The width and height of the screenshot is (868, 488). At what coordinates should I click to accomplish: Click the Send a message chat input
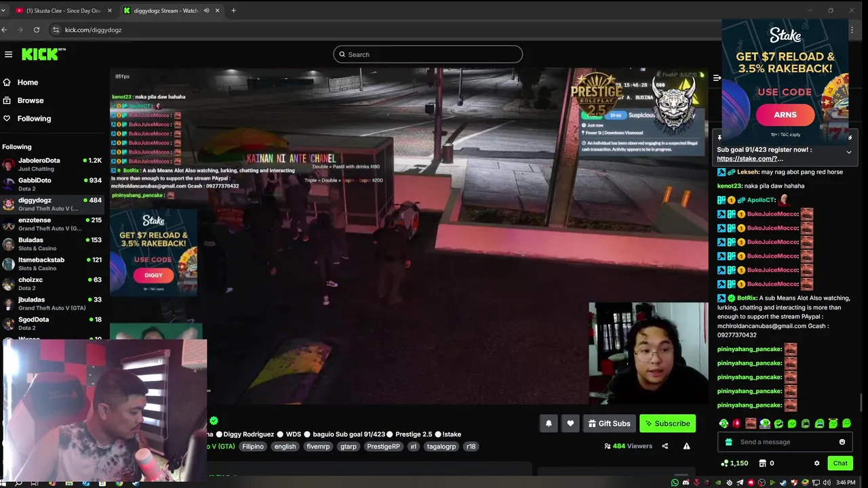coord(785,442)
